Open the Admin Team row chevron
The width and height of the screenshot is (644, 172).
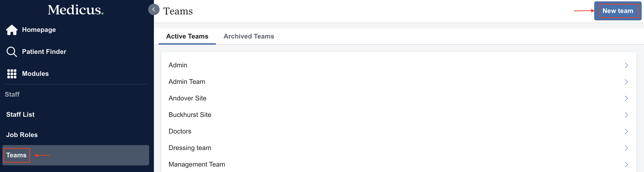coord(626,82)
